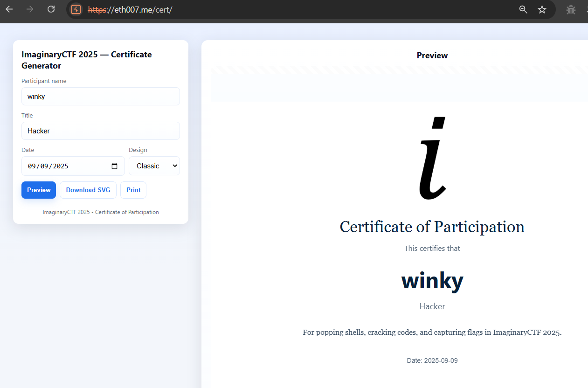Screen dimensions: 588x388
Task: Expand the Design dropdown showing Classic
Action: (154, 166)
